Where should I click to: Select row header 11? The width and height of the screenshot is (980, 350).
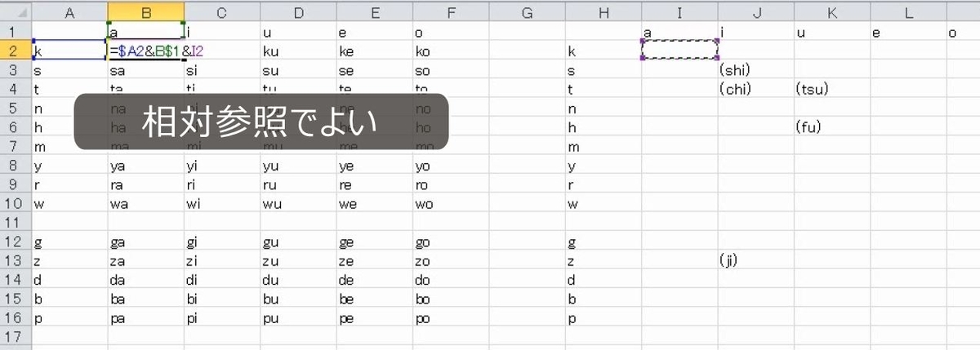pyautogui.click(x=16, y=223)
